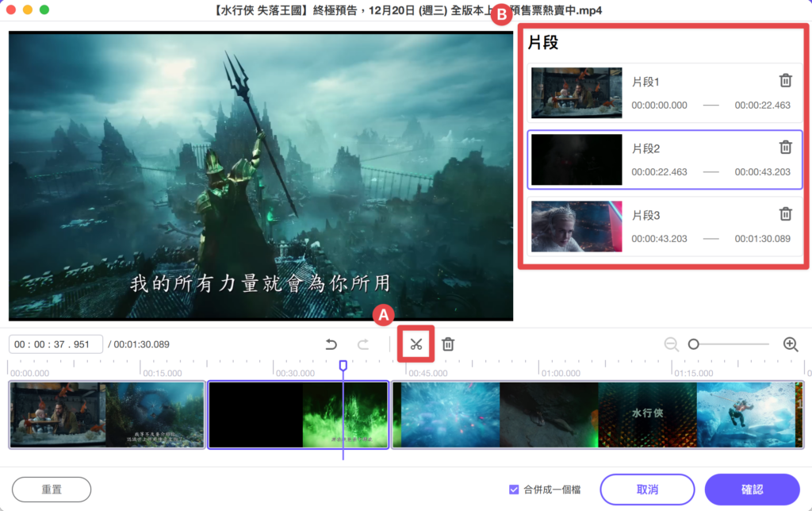Click the 片段 panel heading

point(542,43)
